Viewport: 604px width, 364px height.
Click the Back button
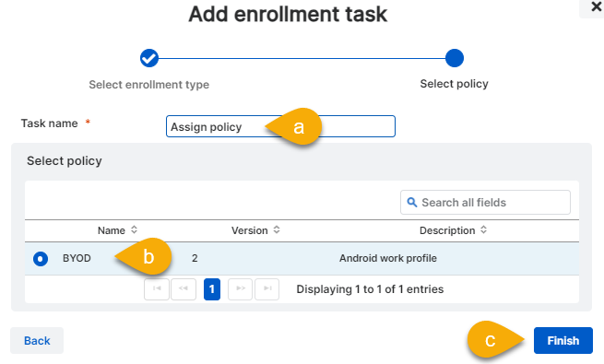pos(37,341)
